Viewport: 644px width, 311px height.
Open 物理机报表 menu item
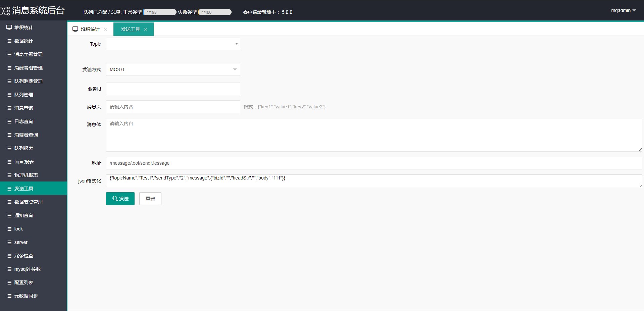(34, 175)
